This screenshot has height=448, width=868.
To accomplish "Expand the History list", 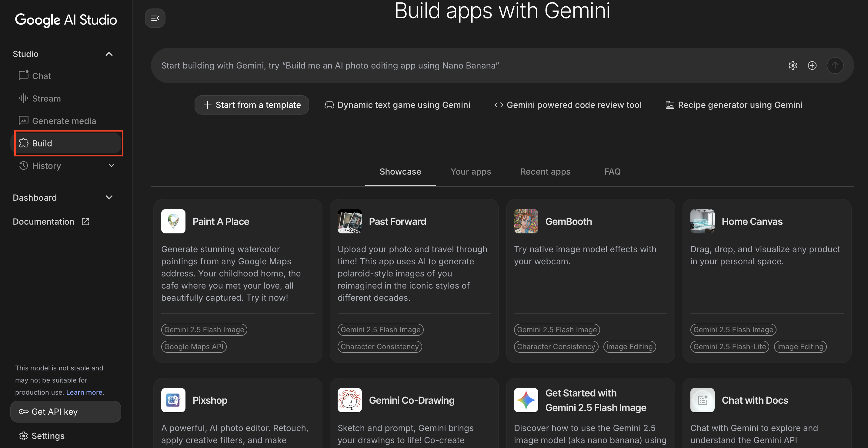I will [111, 165].
